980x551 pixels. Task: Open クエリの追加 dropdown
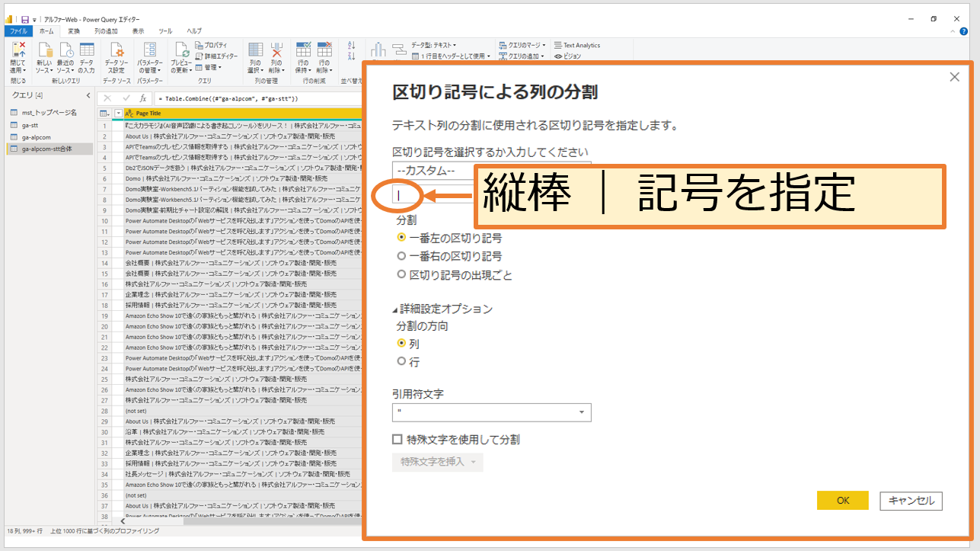(522, 56)
